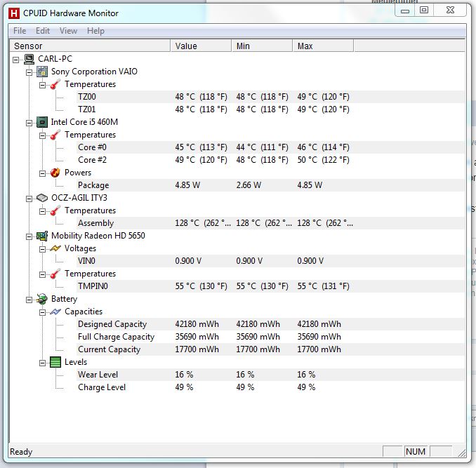Select the TZ00 temperature row
This screenshot has height=468, width=476.
coord(270,97)
